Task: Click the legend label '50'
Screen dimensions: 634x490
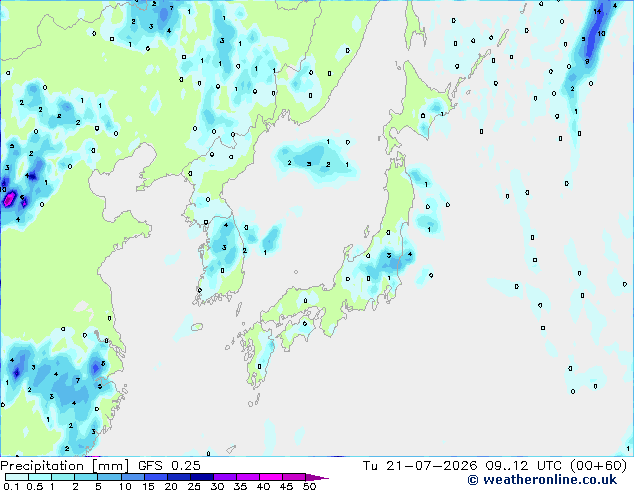Action: [x=310, y=486]
